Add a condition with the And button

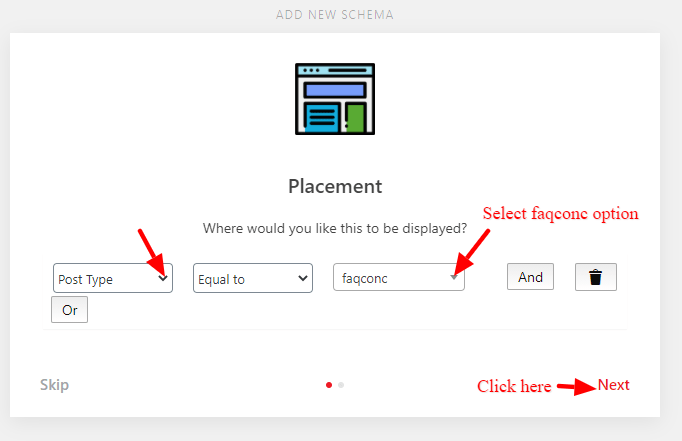[530, 277]
